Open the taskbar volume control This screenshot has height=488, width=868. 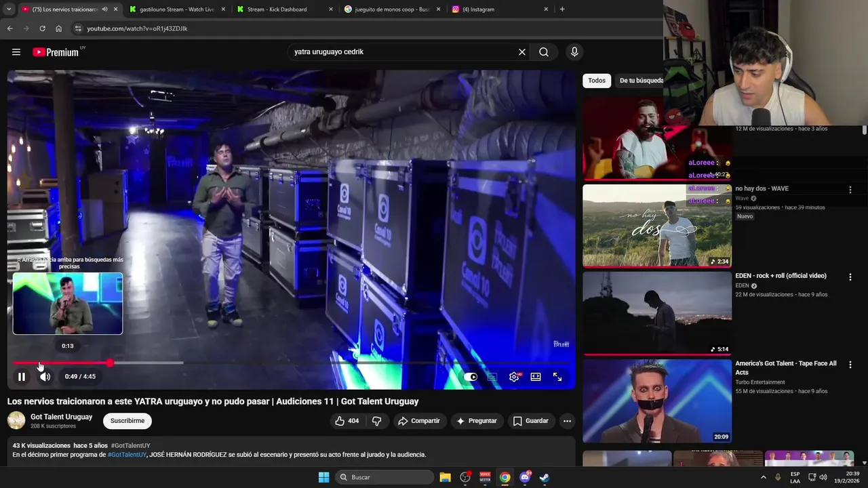pos(823,477)
